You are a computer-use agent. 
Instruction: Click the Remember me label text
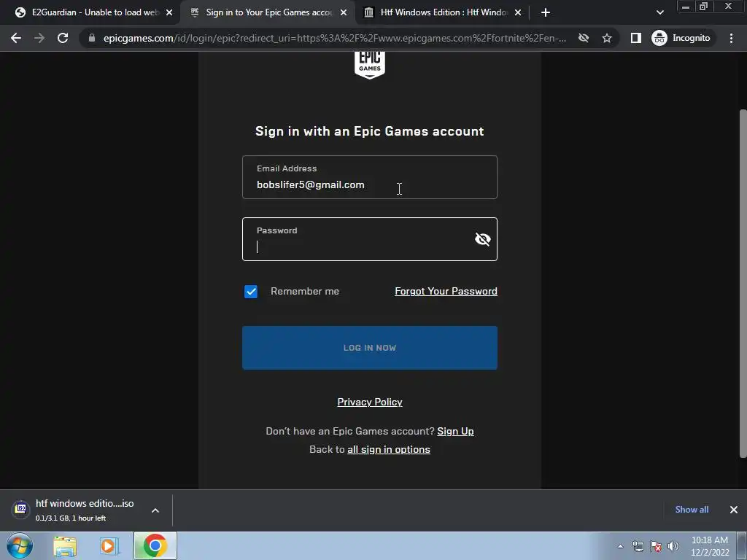pos(305,292)
